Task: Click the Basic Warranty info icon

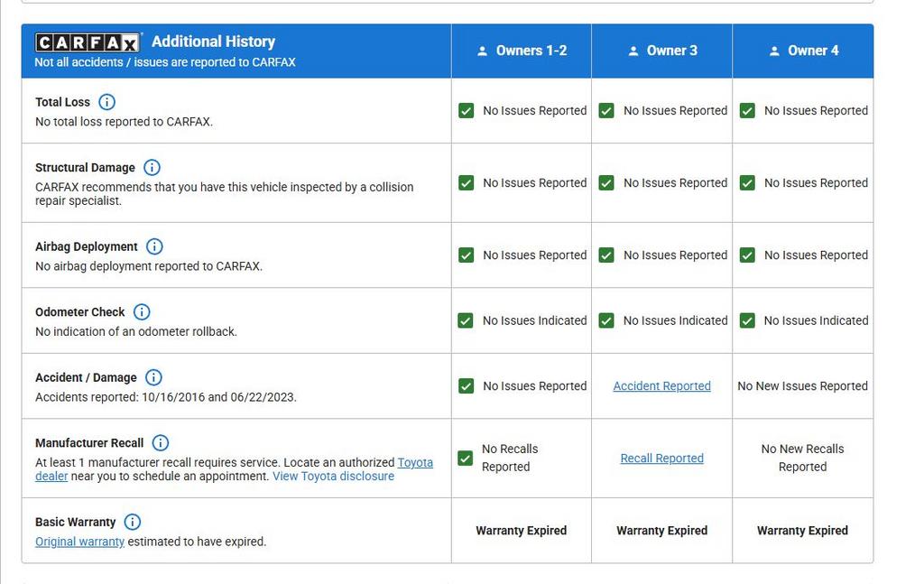Action: [132, 522]
